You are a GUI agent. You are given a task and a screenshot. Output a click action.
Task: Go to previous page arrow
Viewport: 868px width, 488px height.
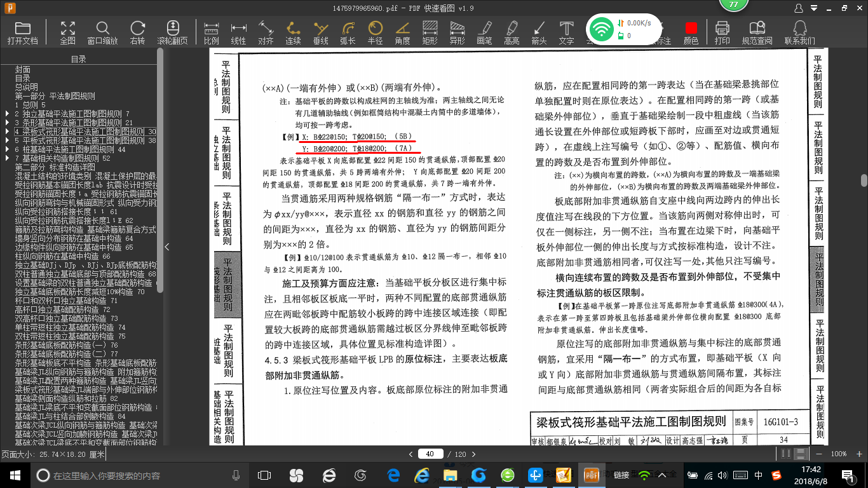(410, 454)
